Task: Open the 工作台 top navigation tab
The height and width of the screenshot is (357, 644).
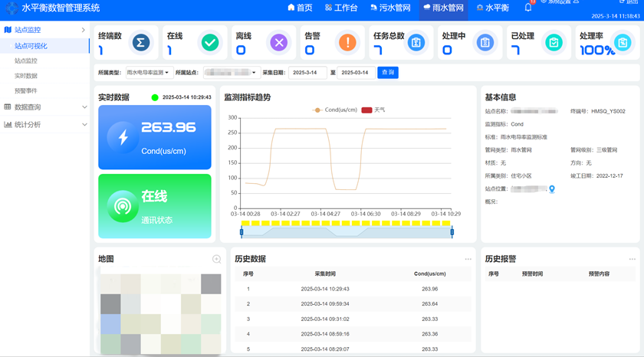Action: point(341,8)
